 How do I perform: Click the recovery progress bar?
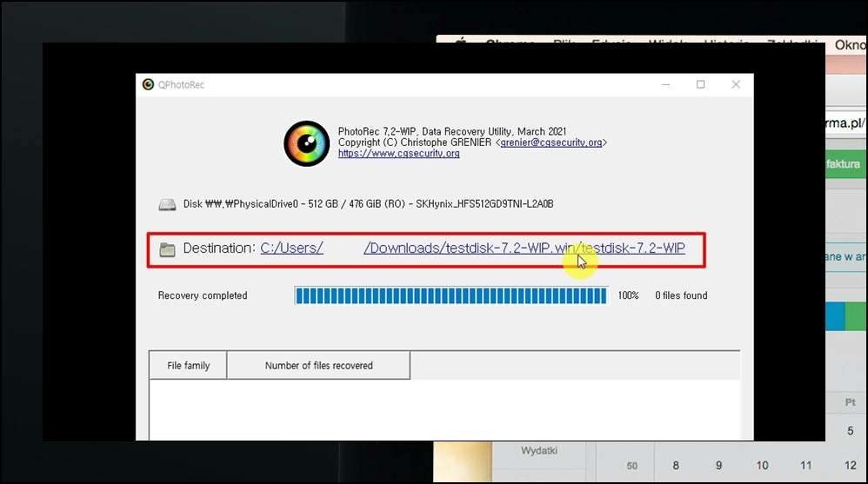click(451, 296)
